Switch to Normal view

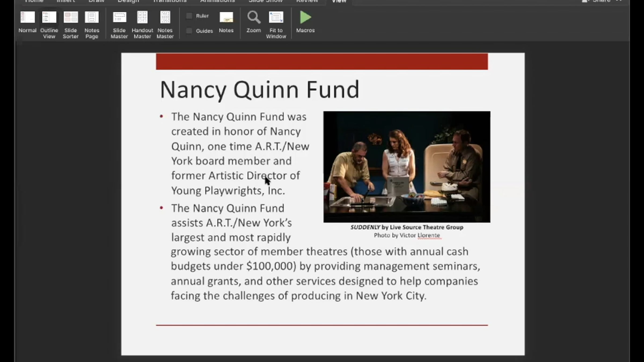pos(27,18)
